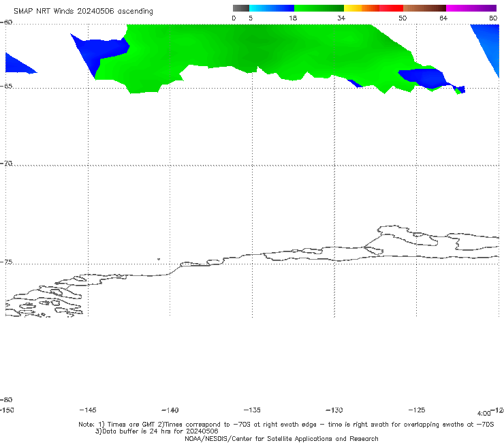This screenshot has height=443, width=504.
Task: Click the longitude label '-125'
Action: tap(417, 410)
